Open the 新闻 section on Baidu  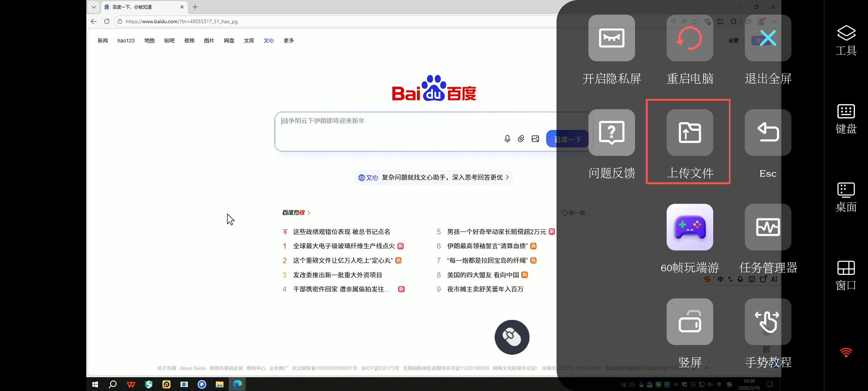[x=103, y=40]
